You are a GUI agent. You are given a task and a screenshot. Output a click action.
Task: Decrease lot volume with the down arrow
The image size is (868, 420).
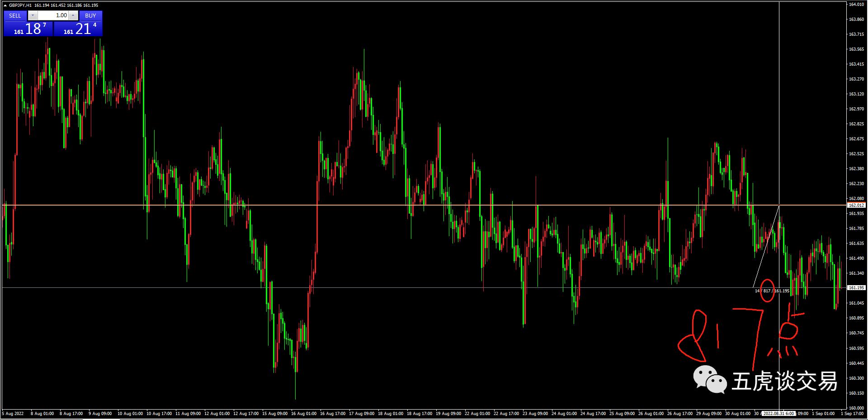pos(33,15)
